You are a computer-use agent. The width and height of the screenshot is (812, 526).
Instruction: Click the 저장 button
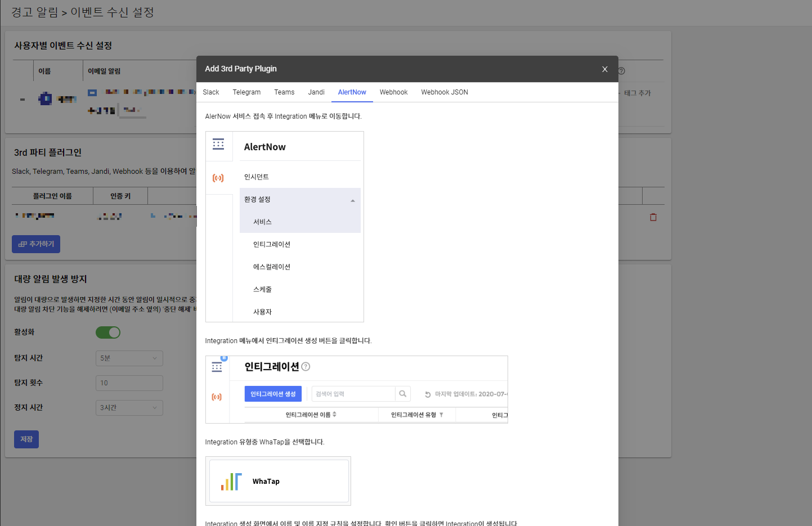pos(26,439)
